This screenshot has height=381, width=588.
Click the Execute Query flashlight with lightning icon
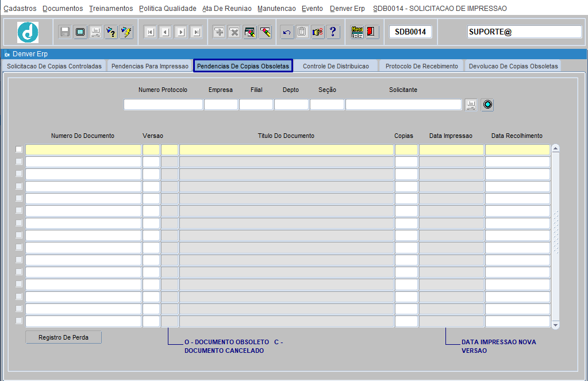point(126,32)
